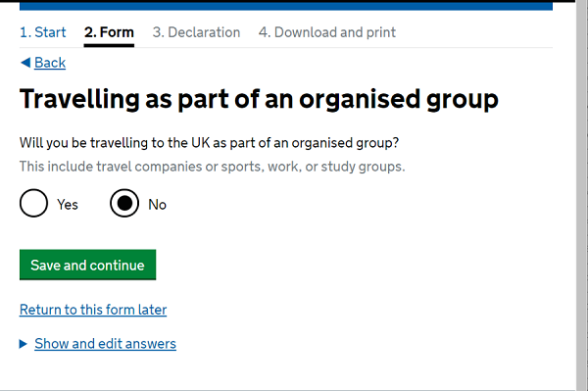Expand the Show and edit answers link
Viewport: 588px width, 391px height.
click(x=106, y=344)
